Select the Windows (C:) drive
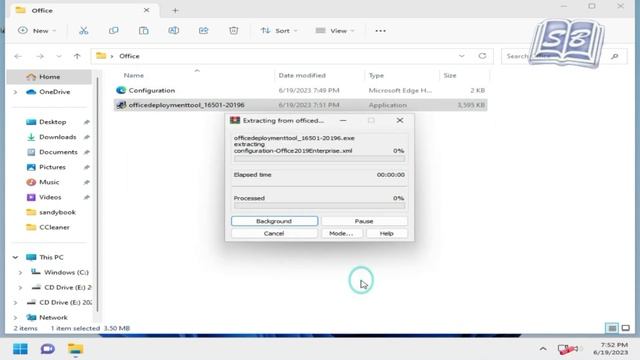This screenshot has height=360, width=640. point(66,272)
